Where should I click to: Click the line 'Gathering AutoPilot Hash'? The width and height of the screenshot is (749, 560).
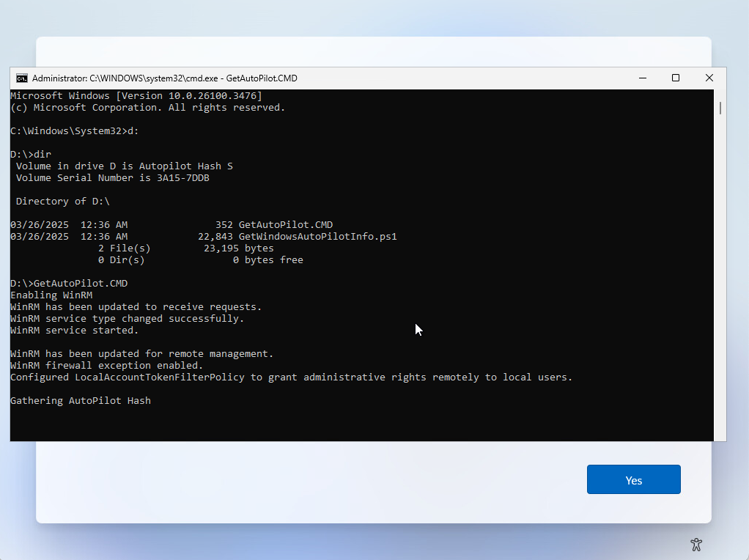(x=81, y=400)
